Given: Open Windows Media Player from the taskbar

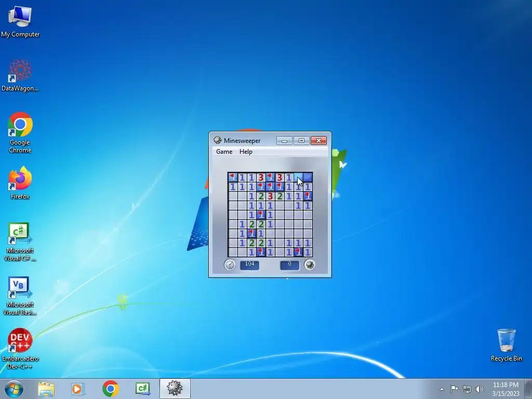Looking at the screenshot, I should coord(78,389).
